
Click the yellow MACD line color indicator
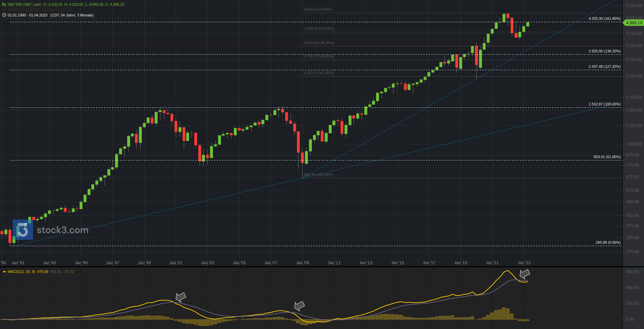[4, 272]
